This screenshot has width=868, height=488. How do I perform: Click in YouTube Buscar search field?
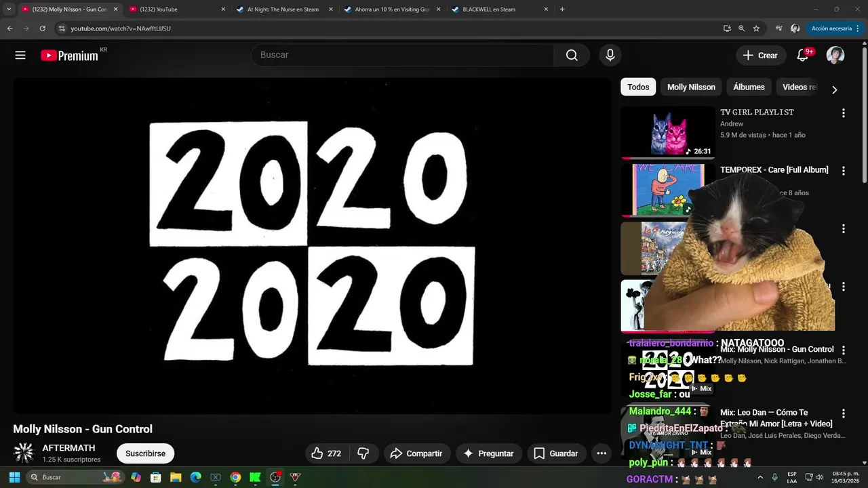pyautogui.click(x=403, y=56)
